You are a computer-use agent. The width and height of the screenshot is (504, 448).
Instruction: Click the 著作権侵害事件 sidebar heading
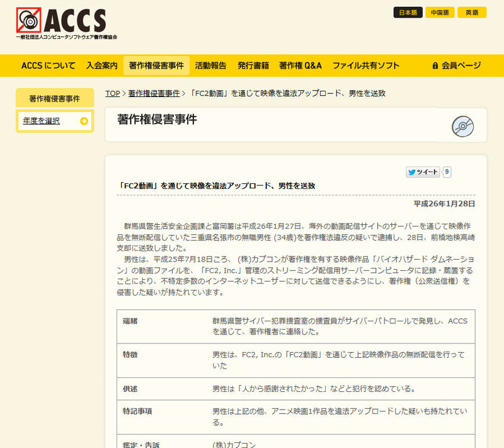(x=55, y=99)
